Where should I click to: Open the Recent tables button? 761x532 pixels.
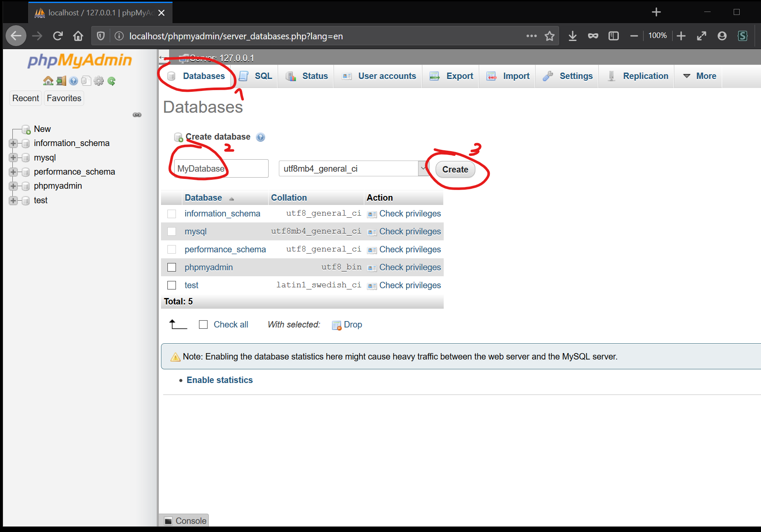pyautogui.click(x=26, y=98)
